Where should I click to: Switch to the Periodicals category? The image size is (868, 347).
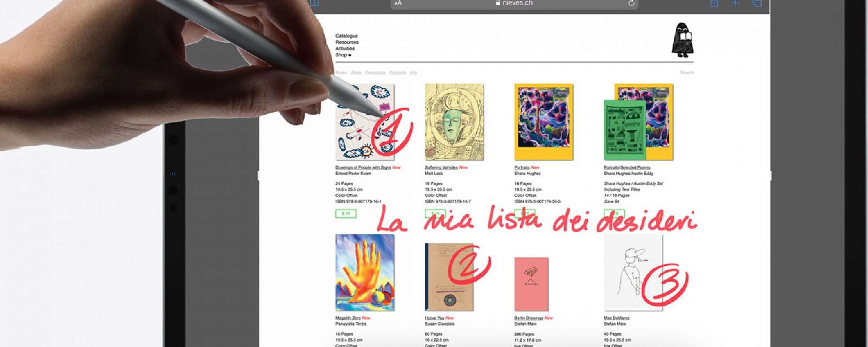375,72
